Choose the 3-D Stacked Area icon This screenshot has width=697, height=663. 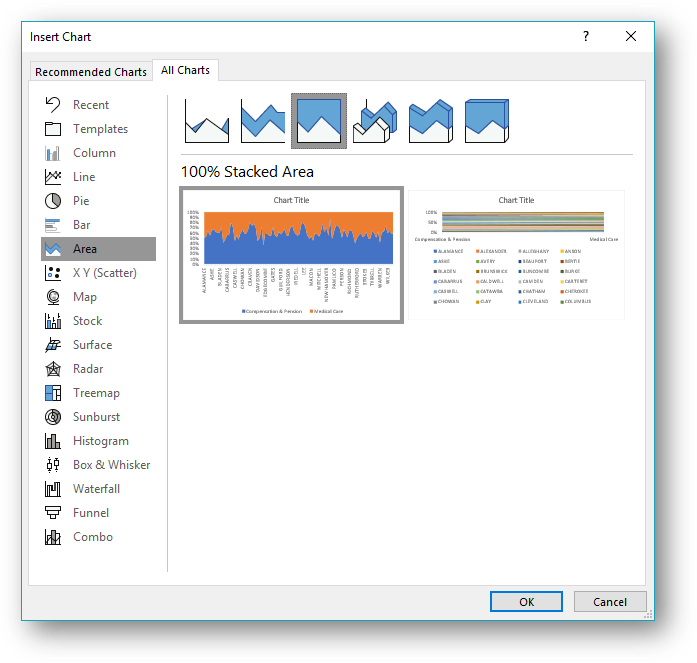(432, 121)
